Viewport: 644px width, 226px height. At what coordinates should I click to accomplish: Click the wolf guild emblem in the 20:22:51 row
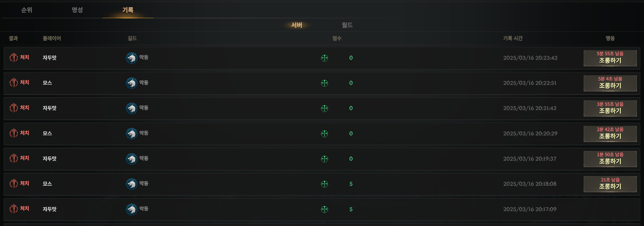coord(132,83)
